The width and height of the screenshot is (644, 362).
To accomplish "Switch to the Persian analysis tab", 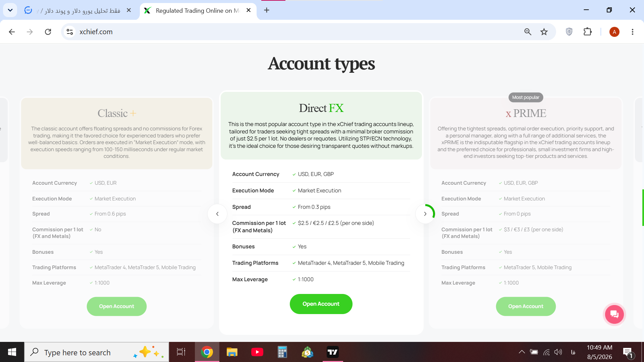I will click(78, 10).
